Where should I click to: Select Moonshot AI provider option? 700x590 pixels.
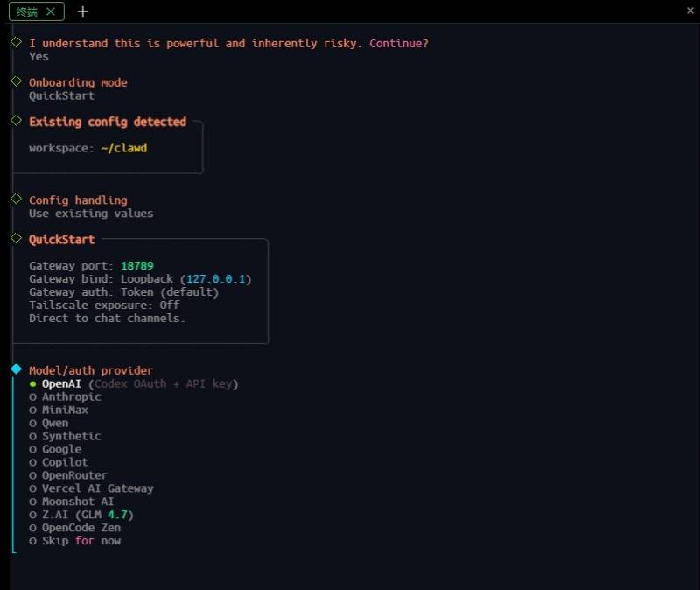(x=72, y=502)
